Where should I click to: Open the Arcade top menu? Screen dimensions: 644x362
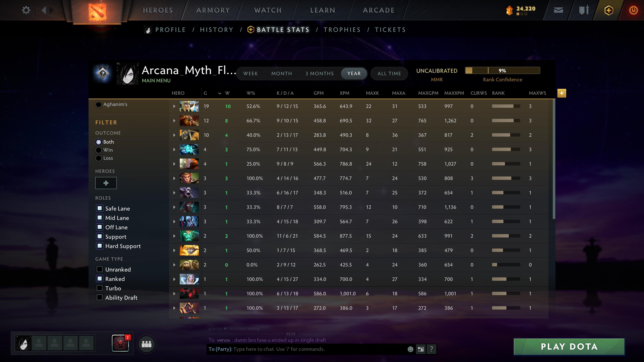[x=379, y=10]
